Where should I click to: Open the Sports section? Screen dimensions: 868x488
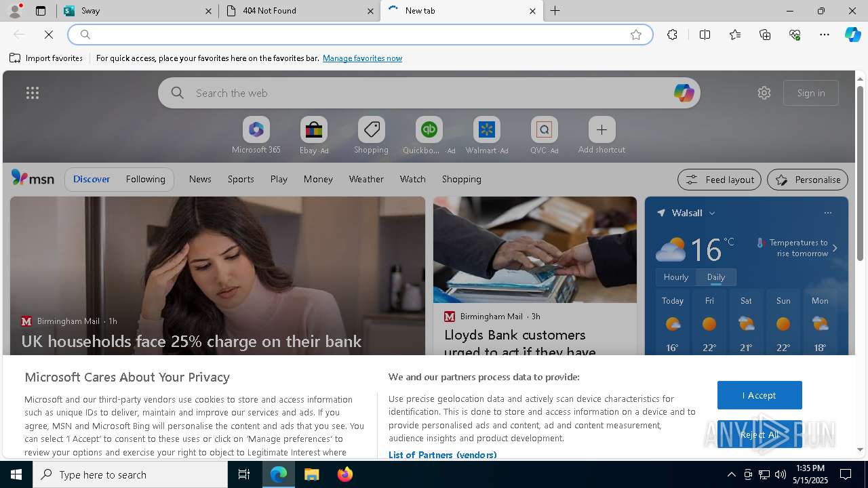coord(241,179)
